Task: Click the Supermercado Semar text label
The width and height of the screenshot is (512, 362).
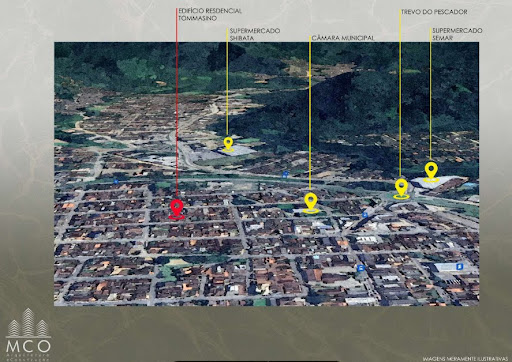Action: click(457, 34)
